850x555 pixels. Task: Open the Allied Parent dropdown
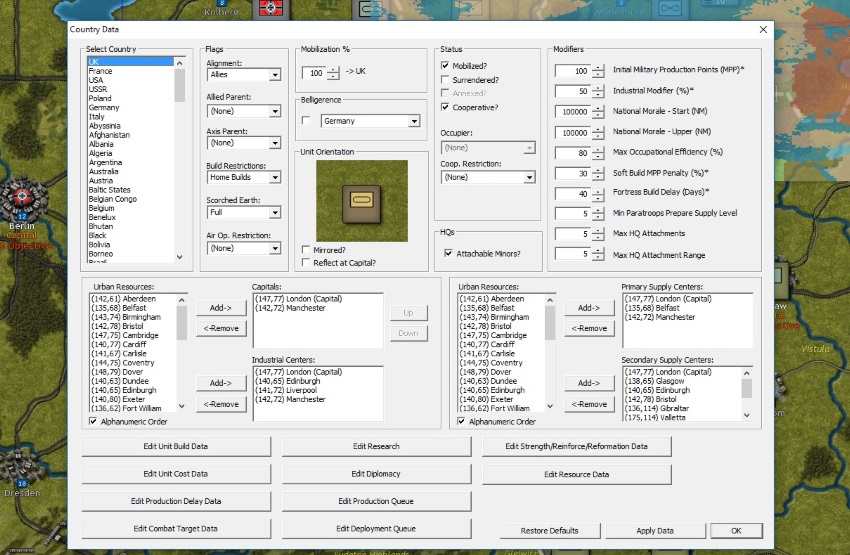(x=275, y=111)
